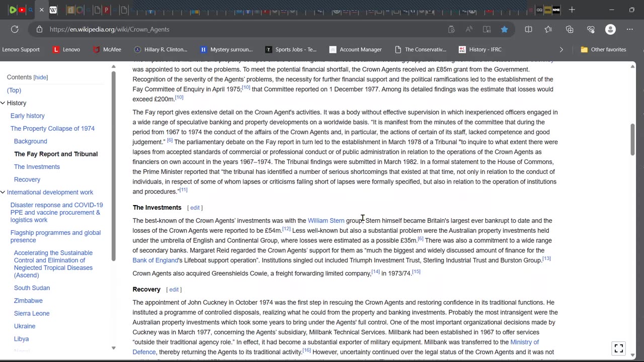Image resolution: width=644 pixels, height=362 pixels.
Task: Open the split screen tool
Action: coord(528,29)
